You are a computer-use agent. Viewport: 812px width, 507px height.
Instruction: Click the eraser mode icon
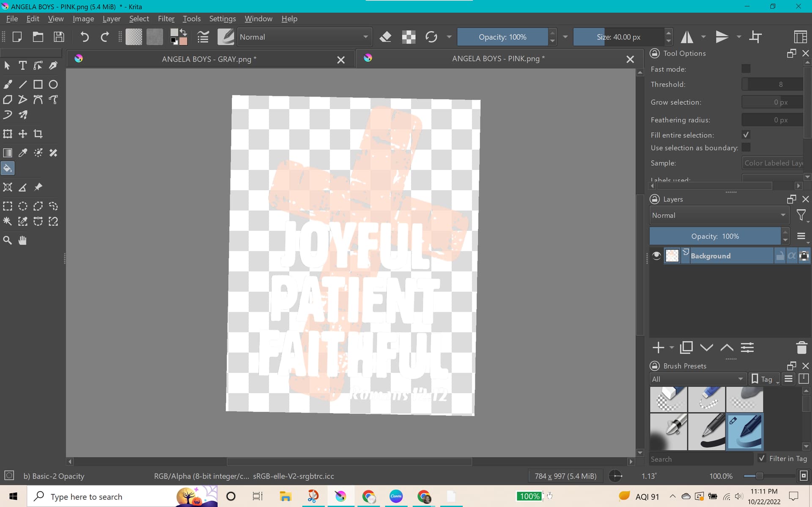pyautogui.click(x=385, y=37)
